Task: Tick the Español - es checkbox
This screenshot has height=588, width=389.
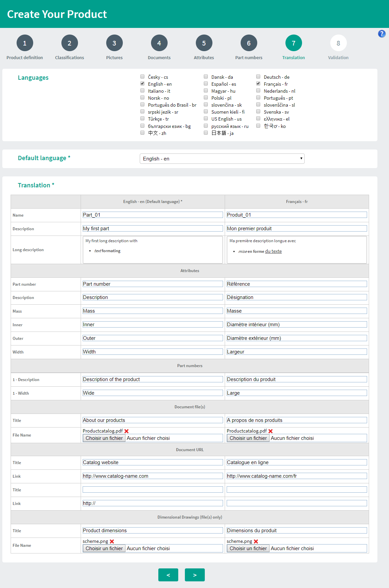Action: pos(206,84)
